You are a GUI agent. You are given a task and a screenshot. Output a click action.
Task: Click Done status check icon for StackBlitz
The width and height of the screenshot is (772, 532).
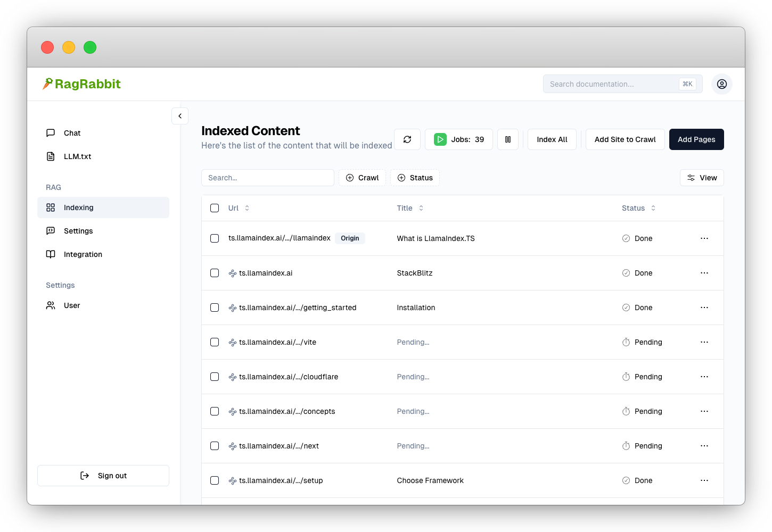[626, 273]
